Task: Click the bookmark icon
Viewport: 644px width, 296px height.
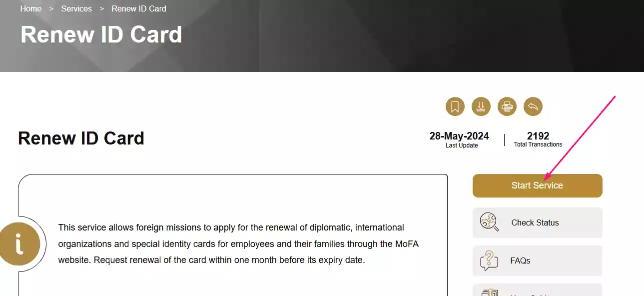Action: pos(455,106)
